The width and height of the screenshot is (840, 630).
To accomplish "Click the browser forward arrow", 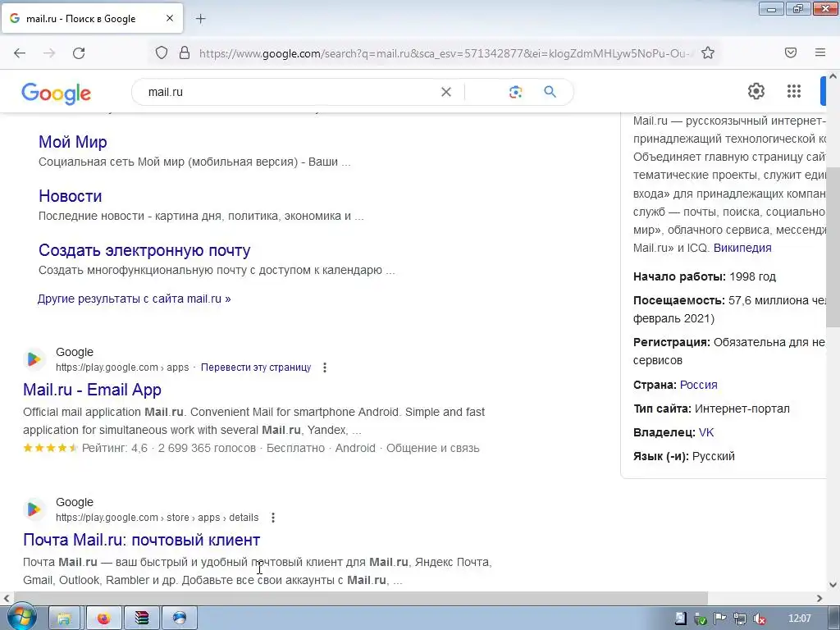I will [x=49, y=53].
